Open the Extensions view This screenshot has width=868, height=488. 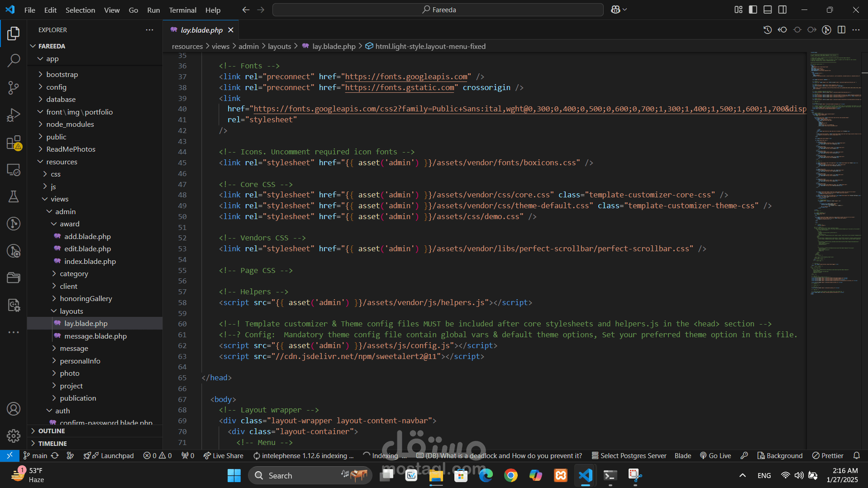coord(14,143)
